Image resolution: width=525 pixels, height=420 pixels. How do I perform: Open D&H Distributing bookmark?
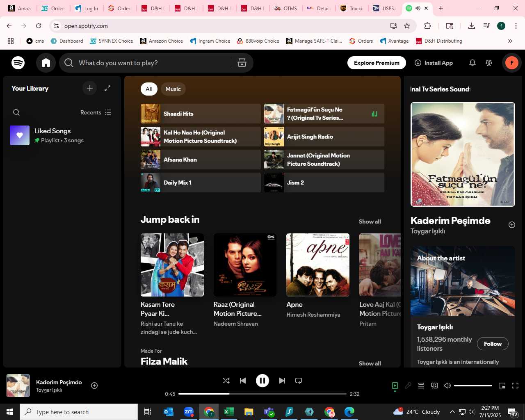439,41
